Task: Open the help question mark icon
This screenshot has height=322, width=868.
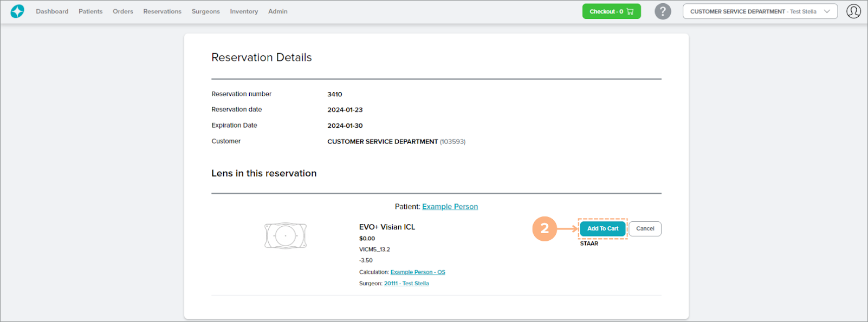Action: click(662, 11)
